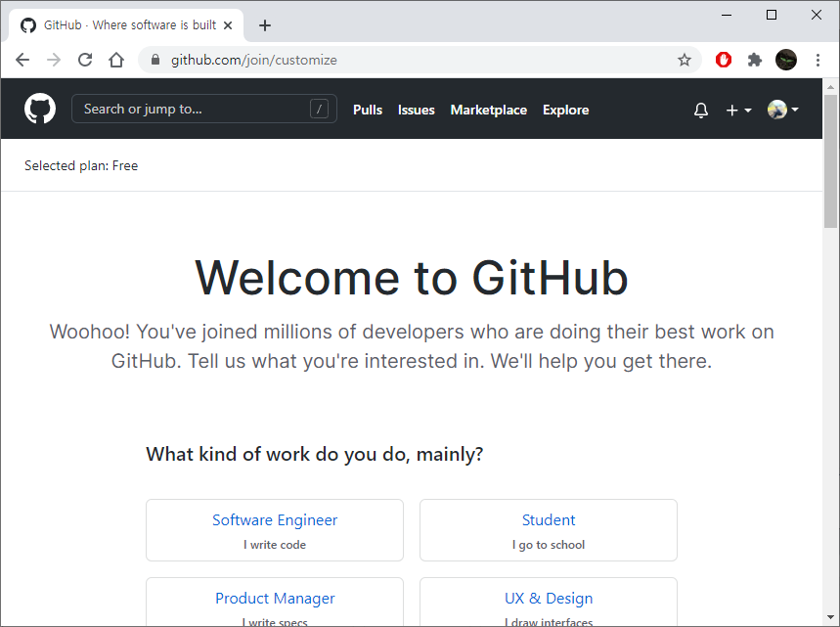Open the Chrome three-dot menu
Viewport: 840px width, 627px height.
[818, 60]
